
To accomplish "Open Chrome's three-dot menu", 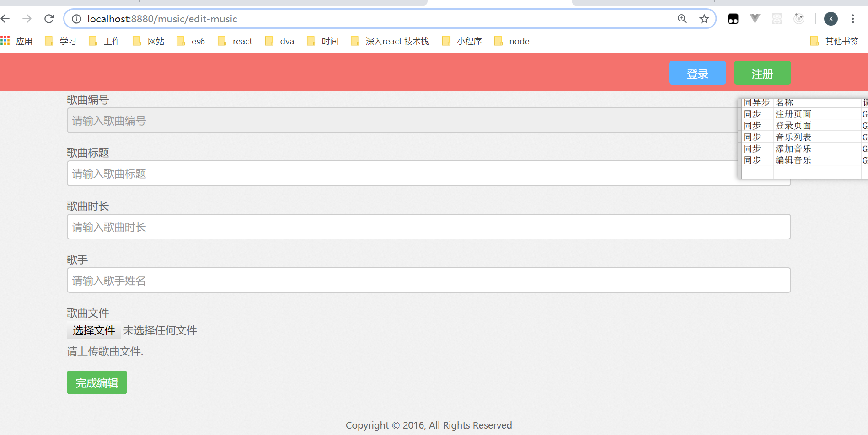I will [x=853, y=19].
